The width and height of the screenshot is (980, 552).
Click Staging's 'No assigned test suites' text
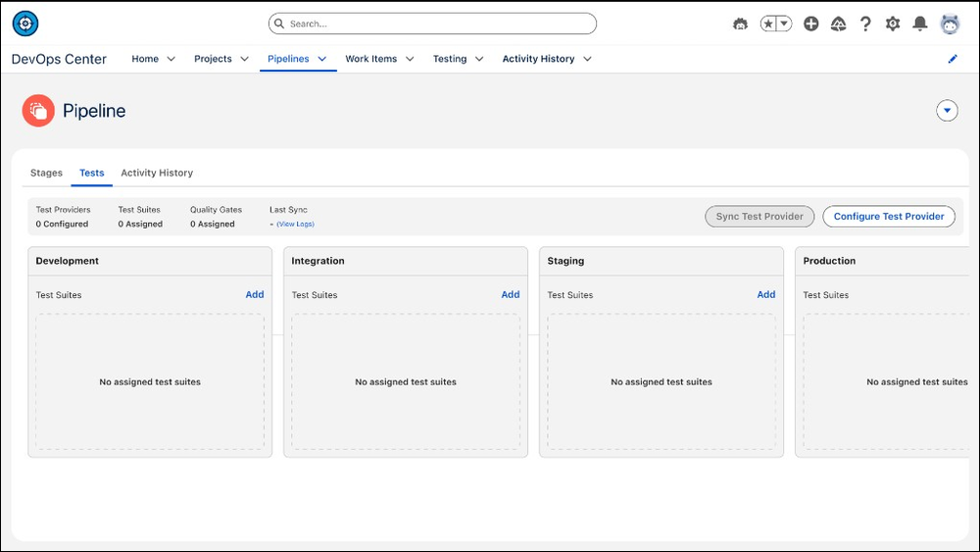[x=661, y=382]
